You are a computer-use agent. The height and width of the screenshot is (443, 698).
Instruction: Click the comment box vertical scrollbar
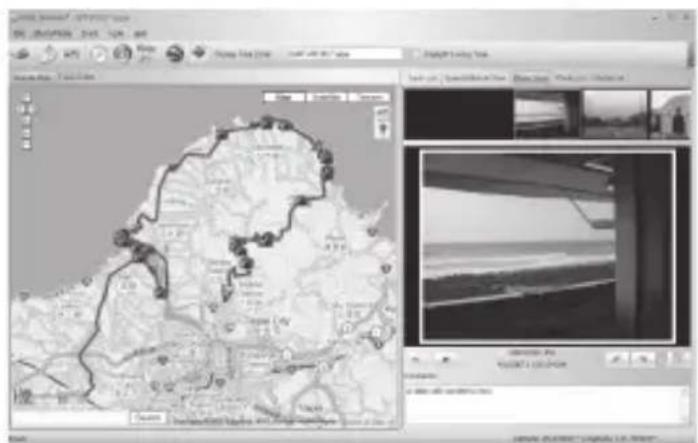[x=686, y=404]
